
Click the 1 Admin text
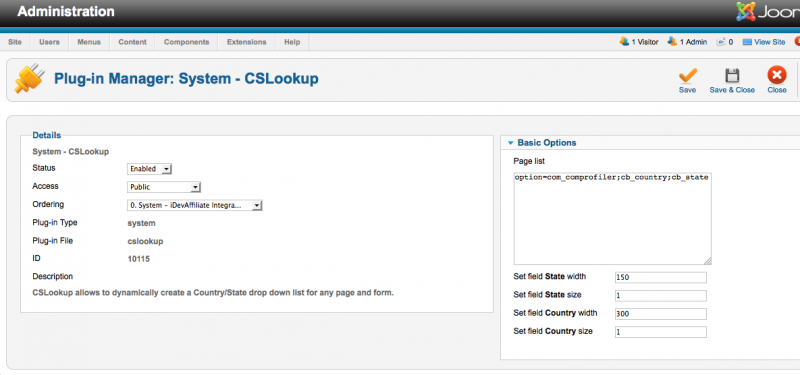point(693,42)
